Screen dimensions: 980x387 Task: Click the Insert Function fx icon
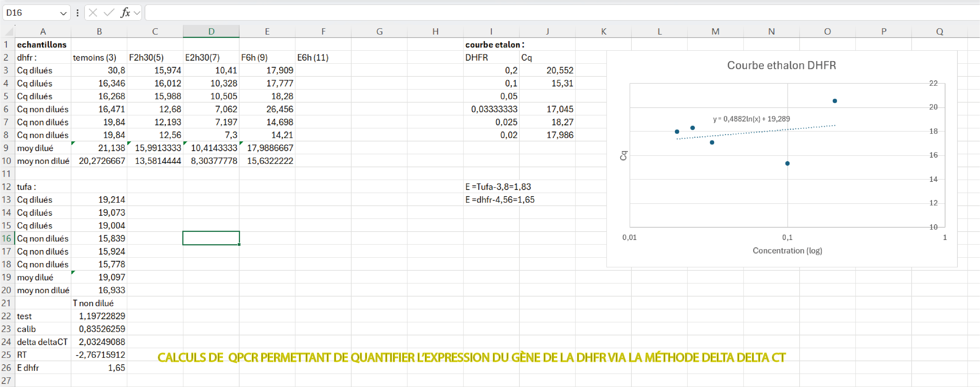pos(125,13)
